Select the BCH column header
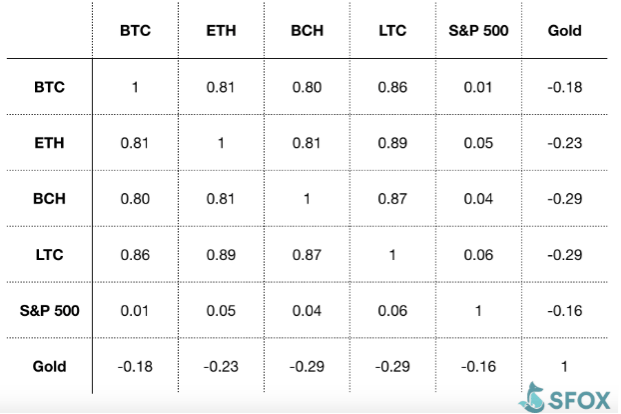 (x=307, y=31)
